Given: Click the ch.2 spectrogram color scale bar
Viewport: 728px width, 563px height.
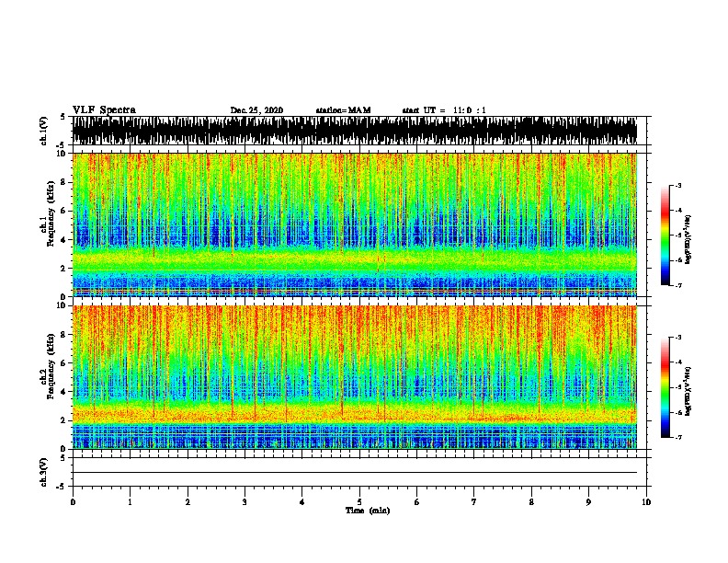Looking at the screenshot, I should click(665, 387).
